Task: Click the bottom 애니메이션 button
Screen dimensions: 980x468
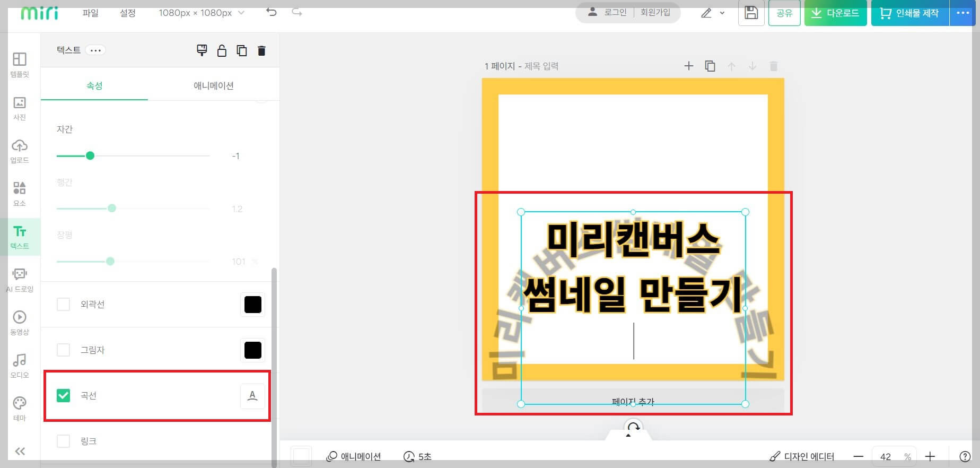Action: pos(354,456)
